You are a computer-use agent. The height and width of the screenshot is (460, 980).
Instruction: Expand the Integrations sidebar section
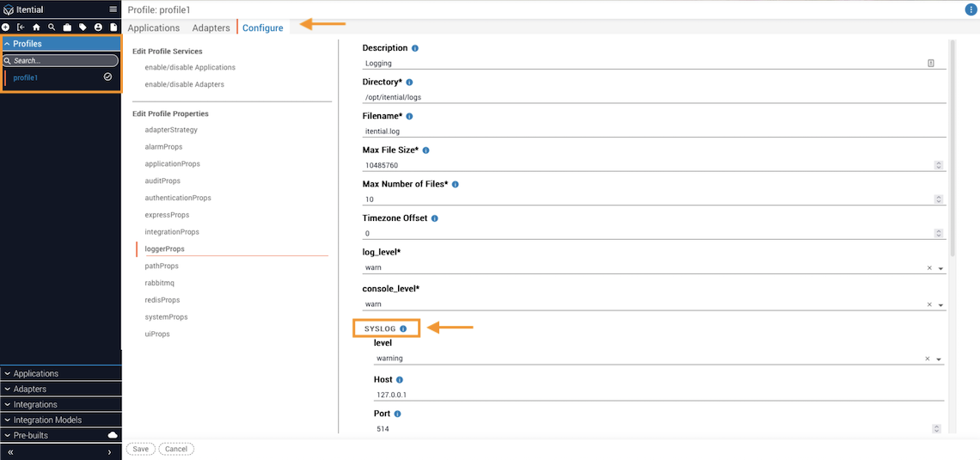61,404
